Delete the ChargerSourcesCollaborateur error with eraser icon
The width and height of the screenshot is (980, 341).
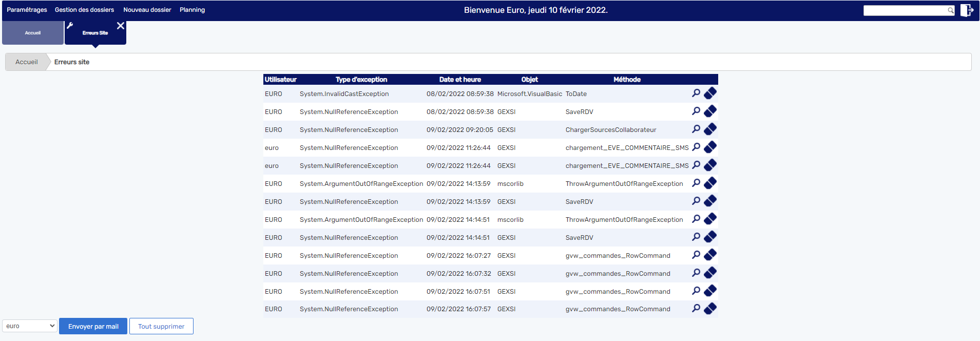pyautogui.click(x=710, y=129)
